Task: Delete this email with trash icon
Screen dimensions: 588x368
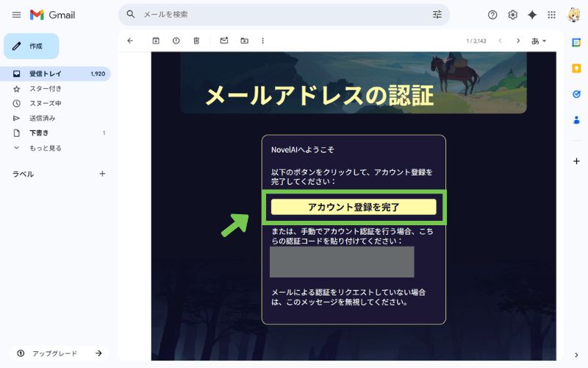Action: [x=196, y=40]
